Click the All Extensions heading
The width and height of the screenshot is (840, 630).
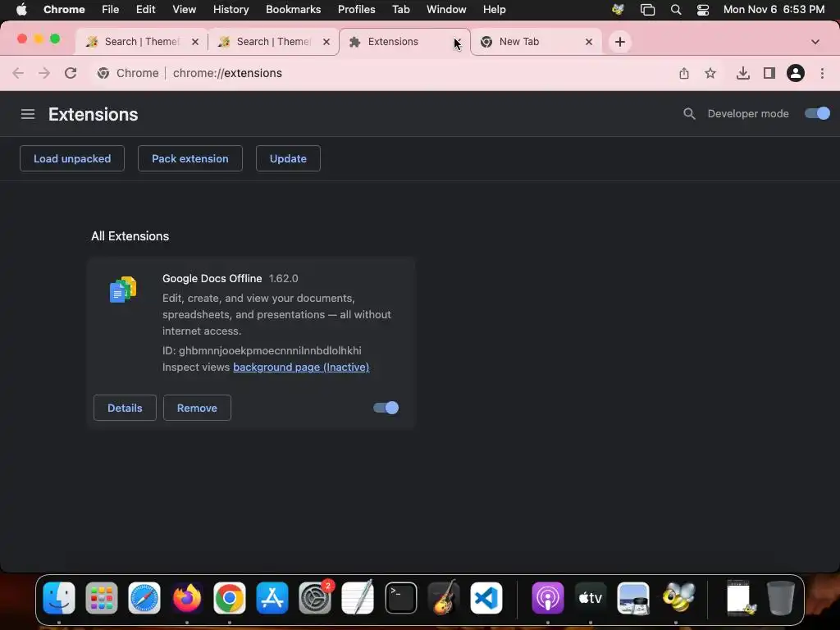tap(130, 236)
